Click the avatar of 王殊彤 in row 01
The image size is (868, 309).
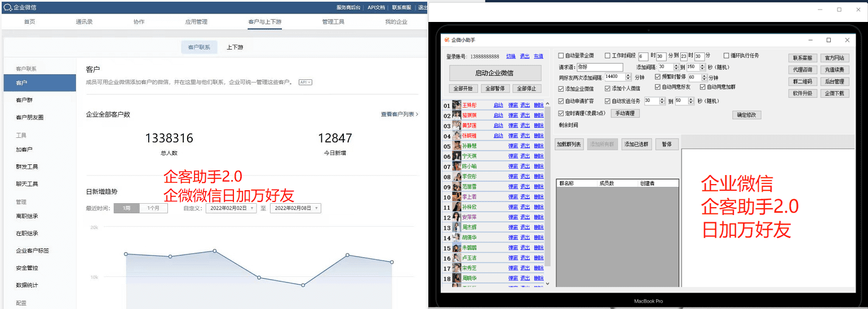[x=457, y=105]
